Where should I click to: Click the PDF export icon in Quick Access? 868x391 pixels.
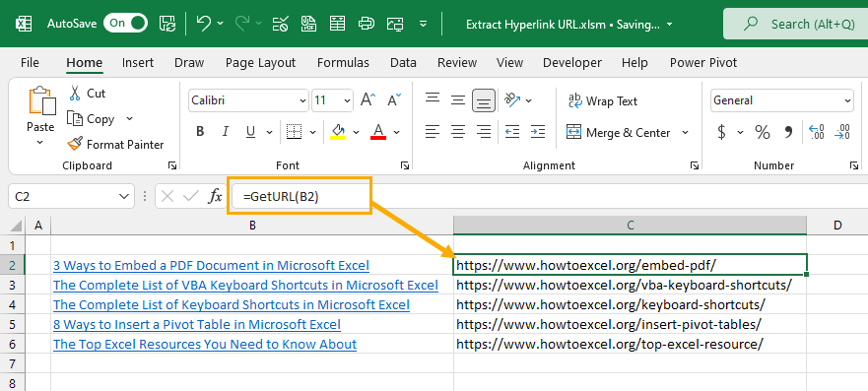coord(308,24)
